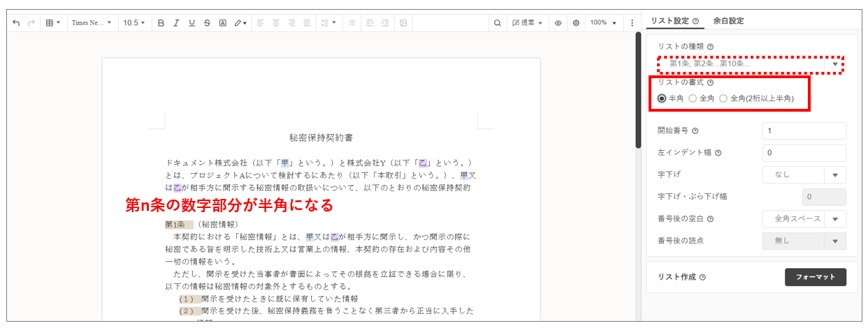The height and width of the screenshot is (328, 868).
Task: Open the 番号後の空白 dropdown
Action: [x=804, y=219]
